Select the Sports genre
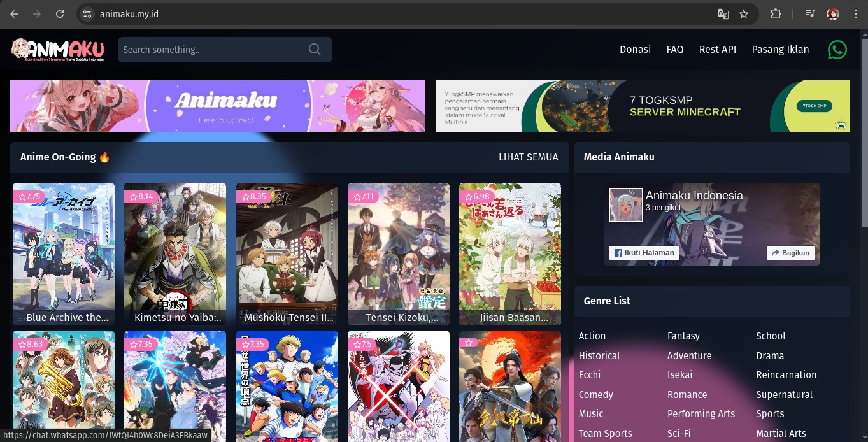 [x=770, y=414]
